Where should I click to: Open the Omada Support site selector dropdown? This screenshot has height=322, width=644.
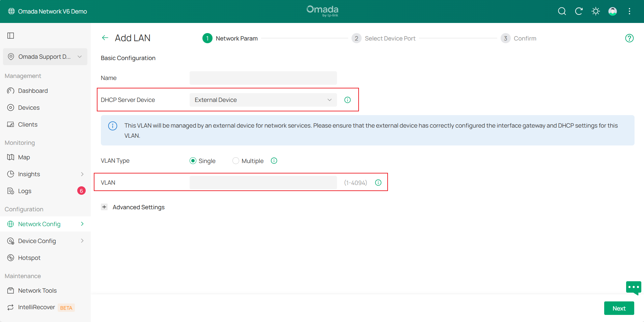click(x=45, y=57)
